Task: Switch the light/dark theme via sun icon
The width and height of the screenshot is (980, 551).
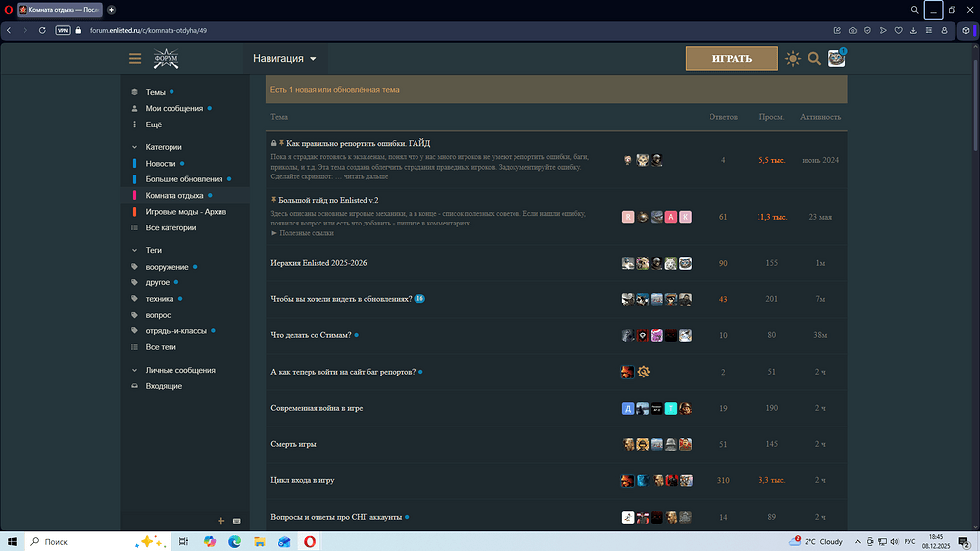Action: [793, 59]
